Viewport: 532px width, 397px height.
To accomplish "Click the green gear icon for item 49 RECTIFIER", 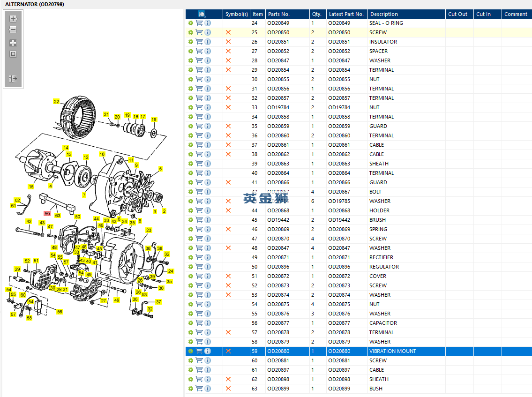I will 191,257.
